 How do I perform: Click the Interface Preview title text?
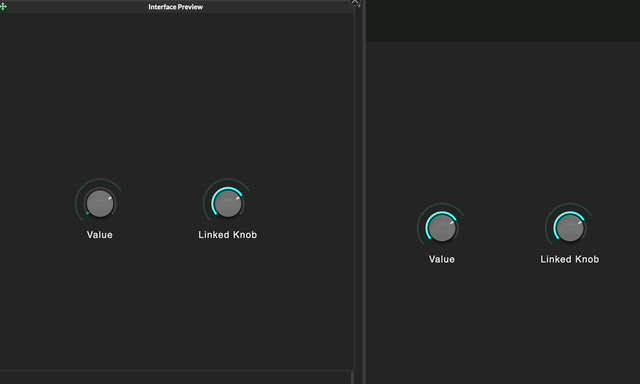176,7
